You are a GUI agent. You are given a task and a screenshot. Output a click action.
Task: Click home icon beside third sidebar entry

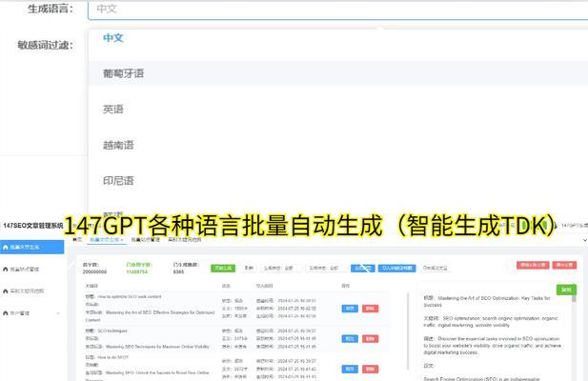point(6,291)
